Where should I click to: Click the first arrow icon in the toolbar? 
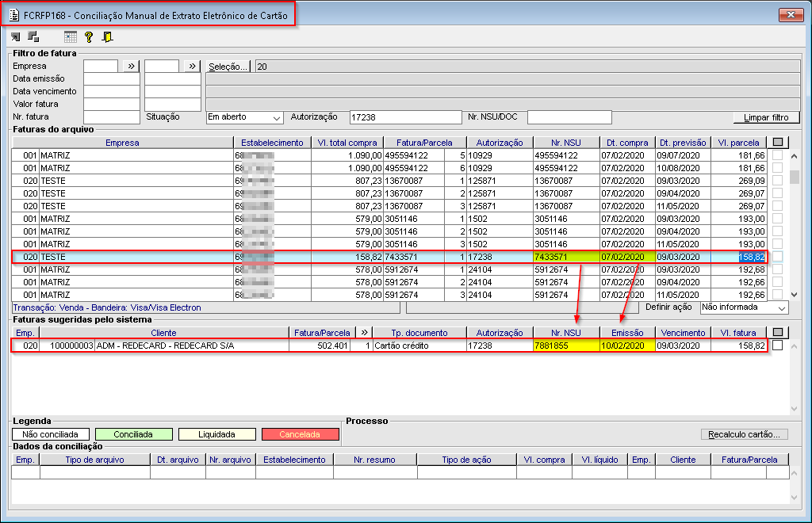click(16, 36)
